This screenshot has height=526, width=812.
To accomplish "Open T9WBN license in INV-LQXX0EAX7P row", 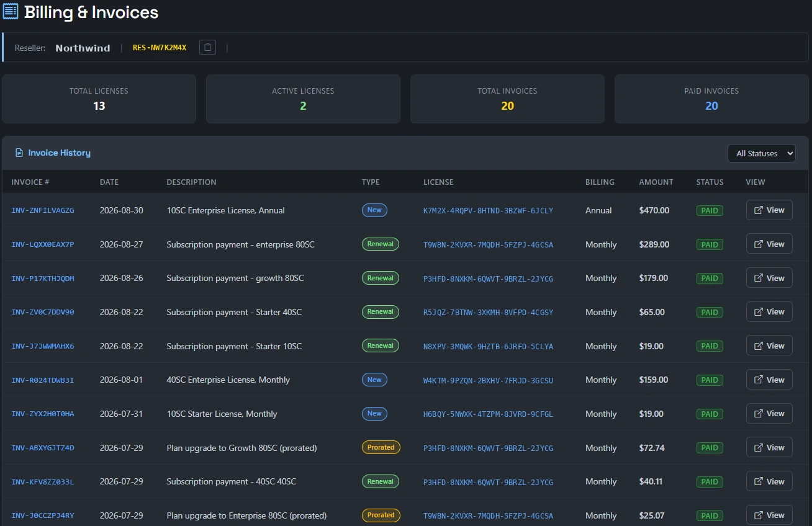I will (x=488, y=245).
